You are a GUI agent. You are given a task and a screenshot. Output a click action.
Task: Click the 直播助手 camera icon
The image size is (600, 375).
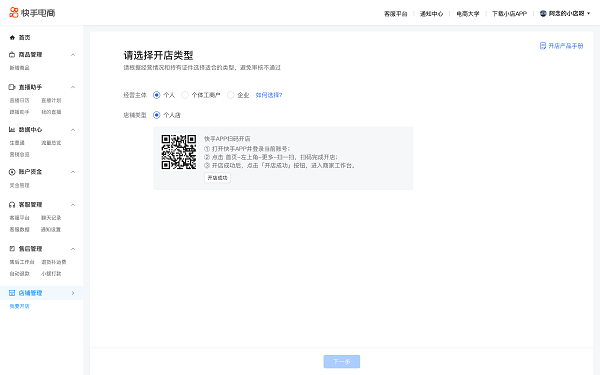pyautogui.click(x=12, y=87)
